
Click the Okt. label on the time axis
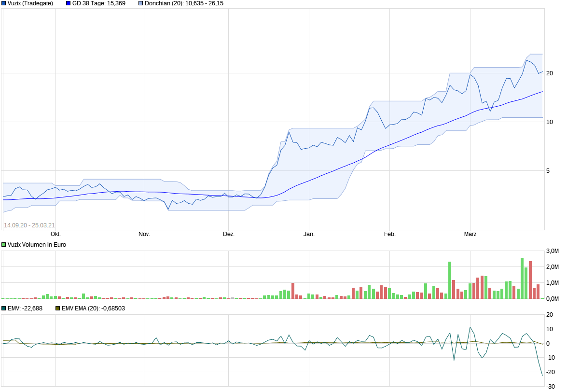(55, 234)
